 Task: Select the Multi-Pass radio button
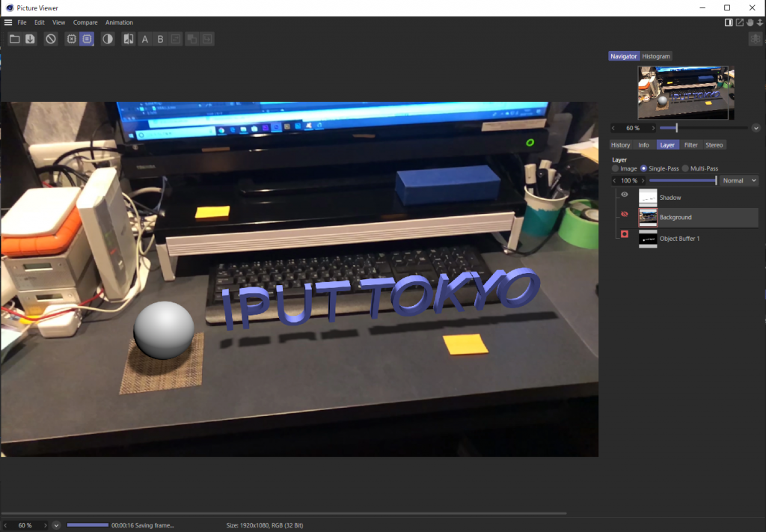click(x=684, y=168)
